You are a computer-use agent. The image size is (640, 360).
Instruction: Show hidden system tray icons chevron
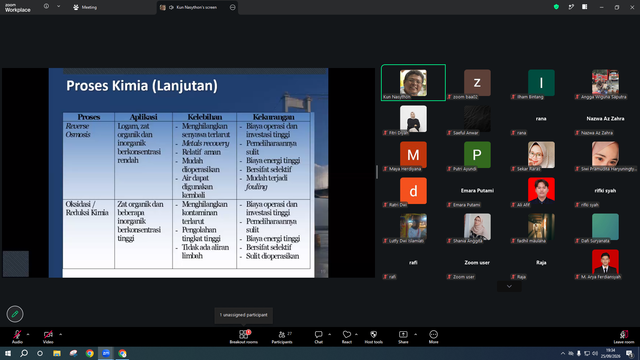tap(563, 353)
